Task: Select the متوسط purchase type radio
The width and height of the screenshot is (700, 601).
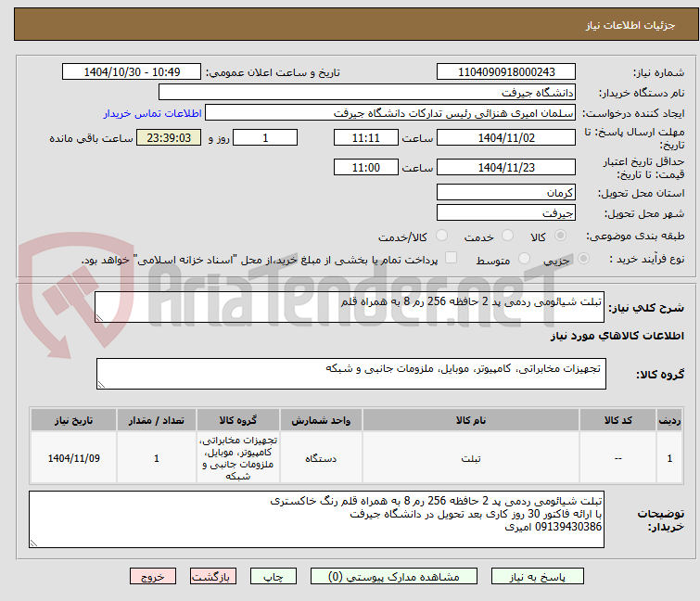Action: [524, 259]
